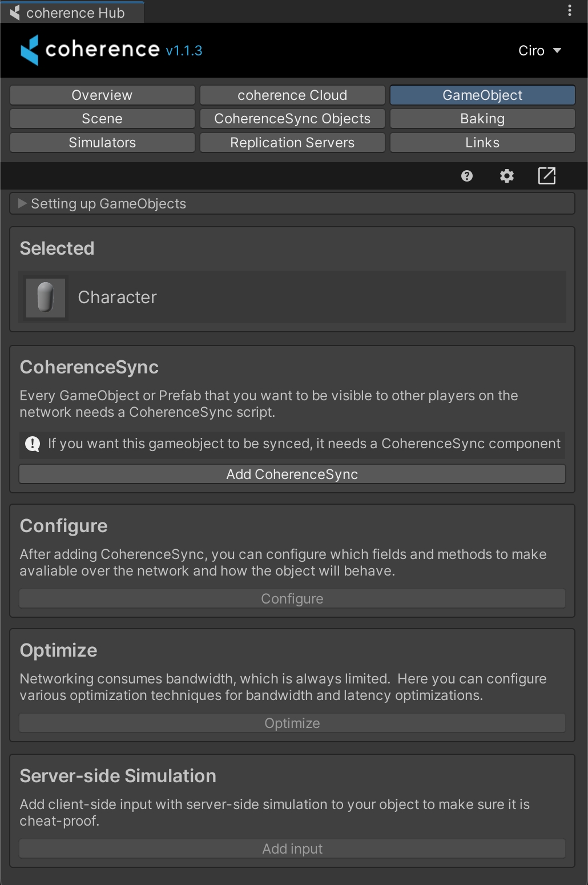Image resolution: width=588 pixels, height=885 pixels.
Task: Open the Links tab
Action: click(482, 143)
